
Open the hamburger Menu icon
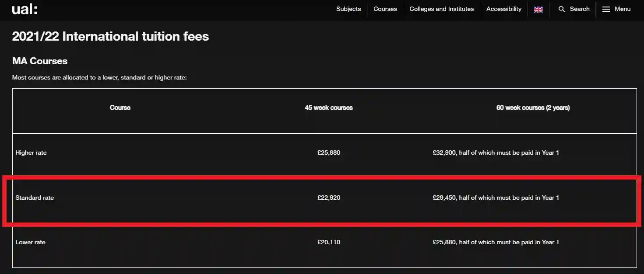click(x=606, y=9)
